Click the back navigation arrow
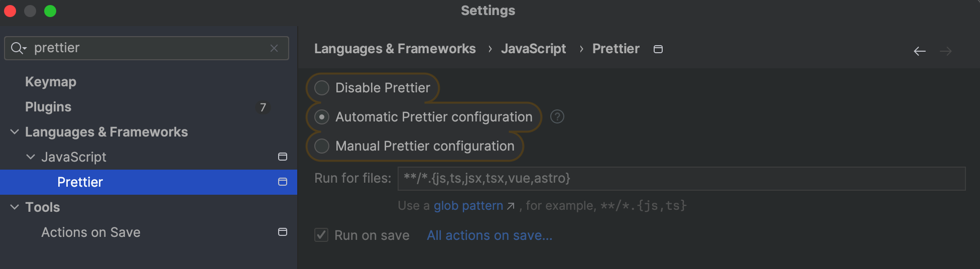980x269 pixels. [x=919, y=51]
